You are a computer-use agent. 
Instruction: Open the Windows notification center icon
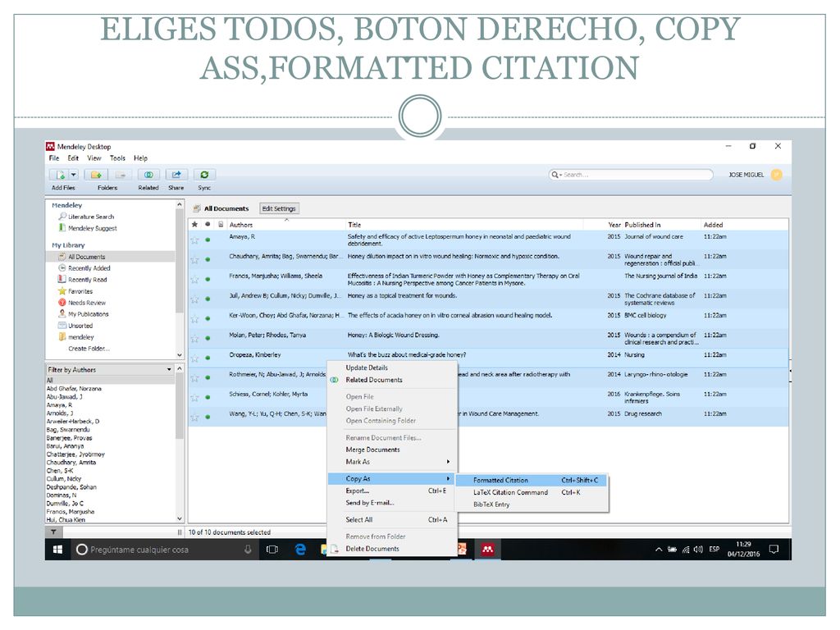pyautogui.click(x=774, y=550)
